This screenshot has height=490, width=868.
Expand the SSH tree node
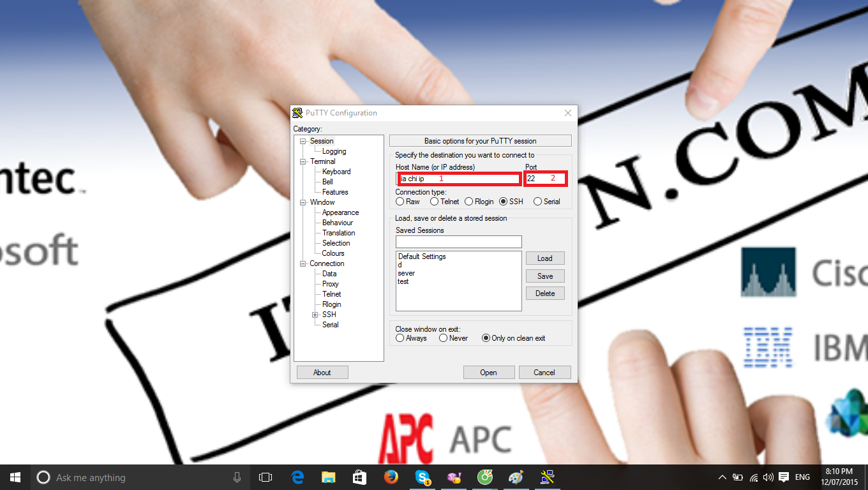pos(315,315)
